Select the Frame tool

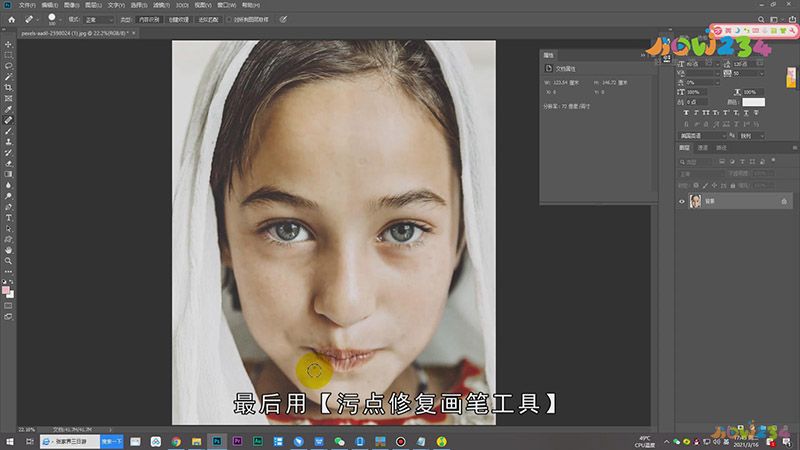(x=8, y=98)
